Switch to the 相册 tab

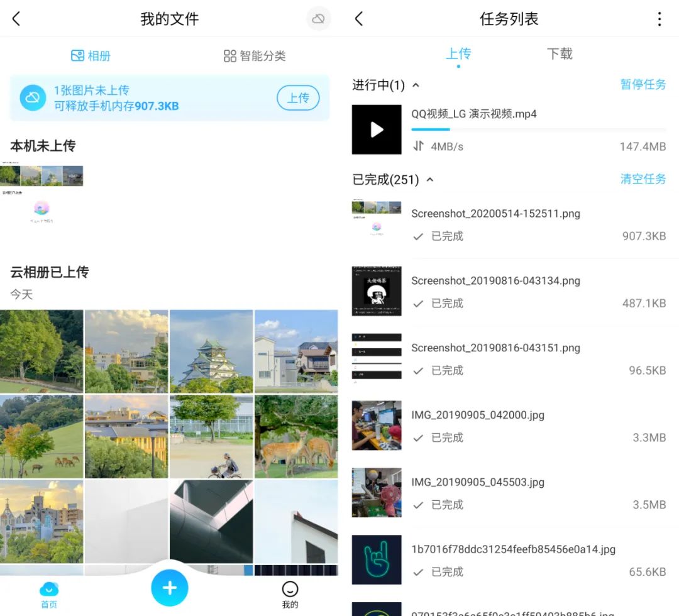tap(91, 56)
